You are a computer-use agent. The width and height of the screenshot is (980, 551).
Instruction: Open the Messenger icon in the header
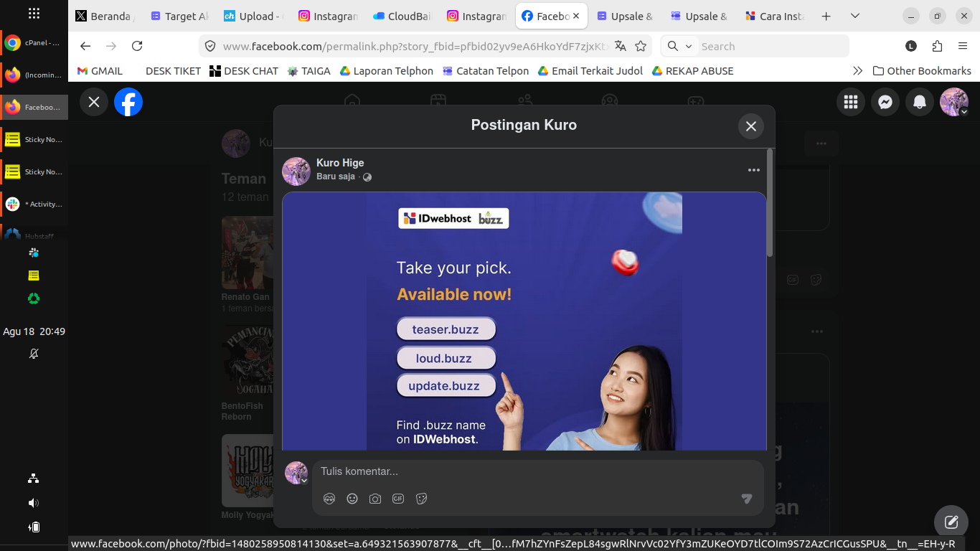pos(885,102)
